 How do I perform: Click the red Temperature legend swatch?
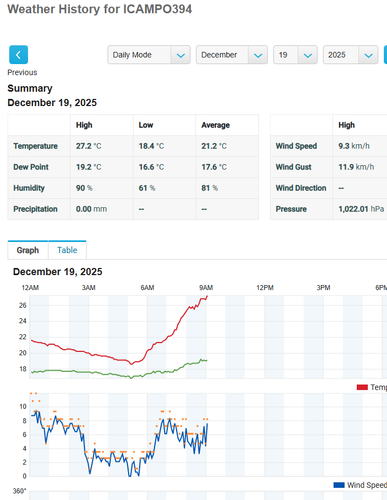pyautogui.click(x=362, y=387)
